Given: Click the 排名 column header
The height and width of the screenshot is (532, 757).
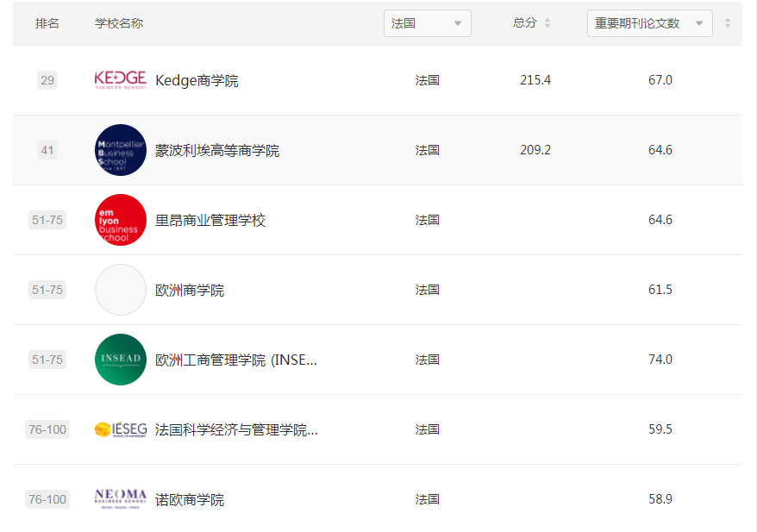Looking at the screenshot, I should [x=47, y=23].
